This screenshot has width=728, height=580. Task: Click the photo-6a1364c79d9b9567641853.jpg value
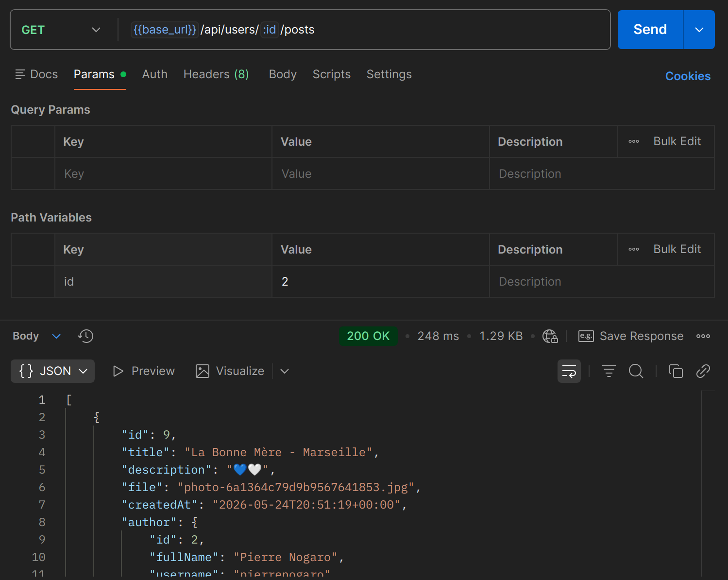pyautogui.click(x=296, y=487)
